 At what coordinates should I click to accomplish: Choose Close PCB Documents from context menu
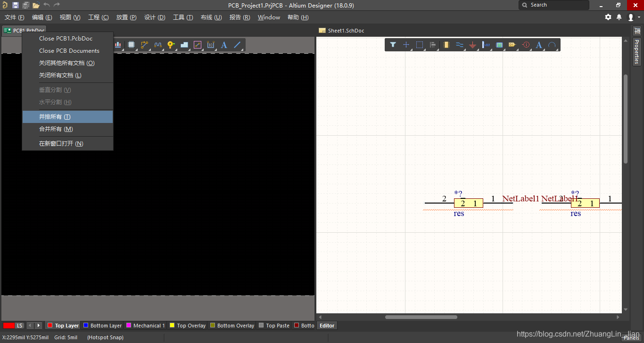[x=68, y=51]
